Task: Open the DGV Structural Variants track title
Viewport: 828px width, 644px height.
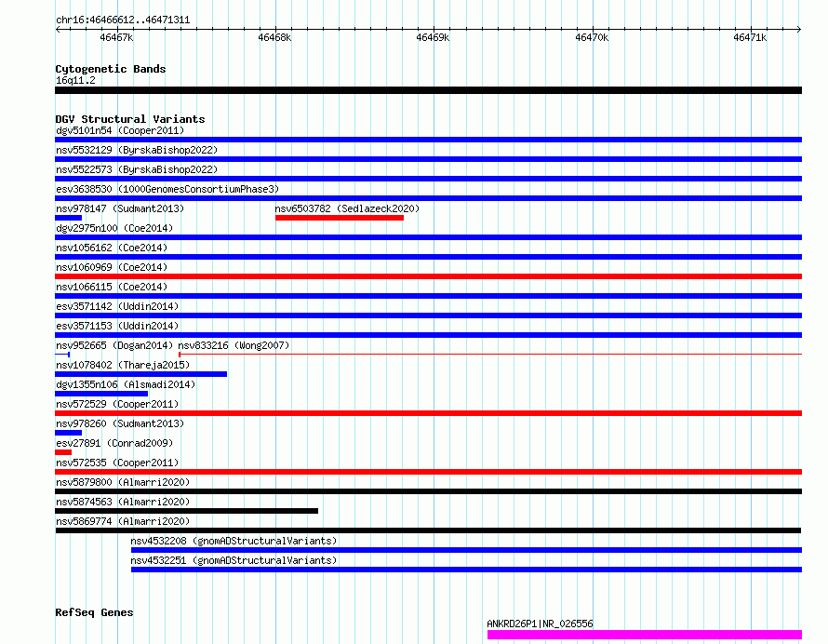Action: click(130, 119)
